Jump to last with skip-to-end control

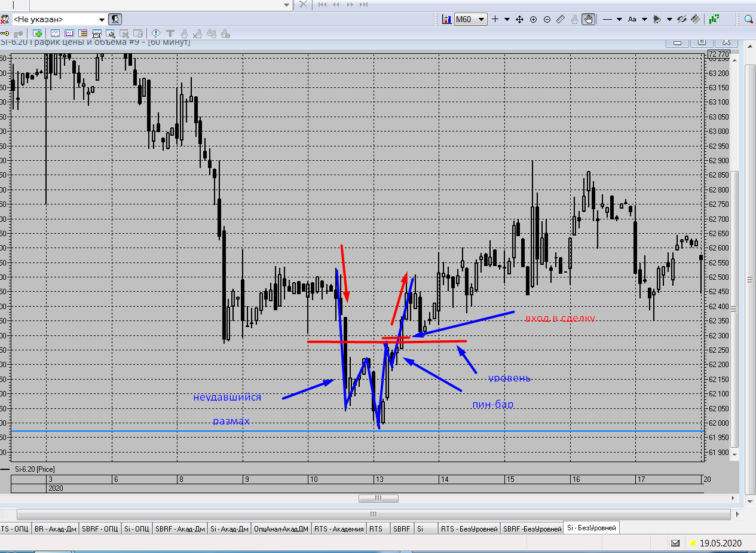coord(364,4)
